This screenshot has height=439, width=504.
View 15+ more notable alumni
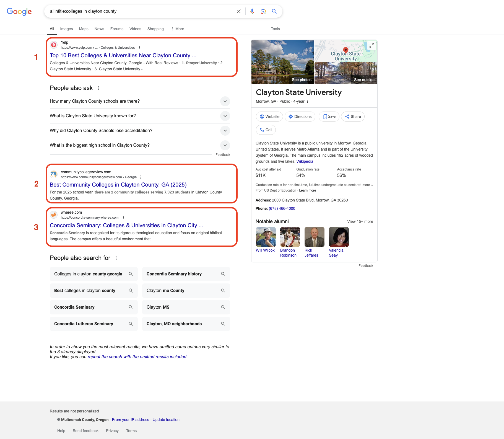coord(360,221)
